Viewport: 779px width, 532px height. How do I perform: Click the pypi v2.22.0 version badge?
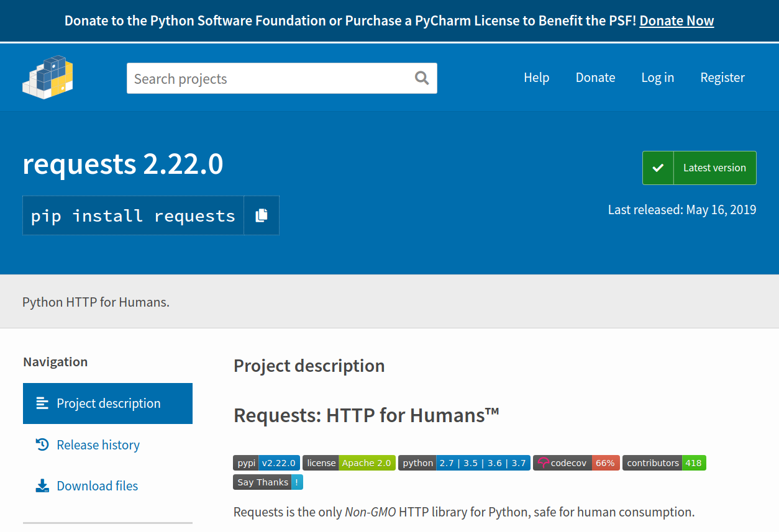point(266,462)
